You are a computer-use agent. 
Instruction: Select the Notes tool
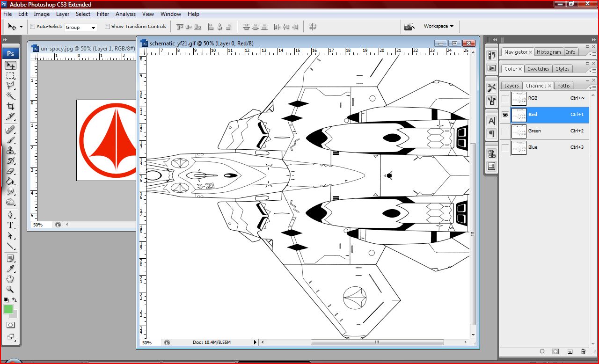(10, 258)
